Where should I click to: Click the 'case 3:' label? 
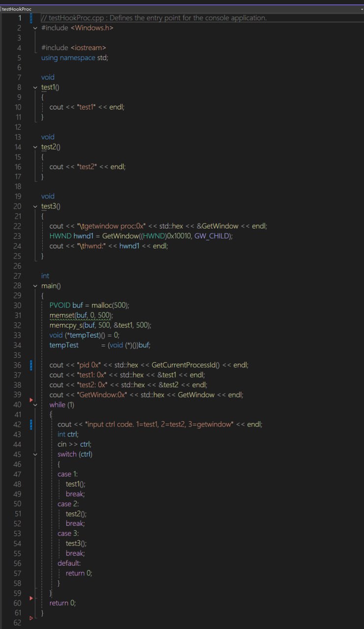69,533
